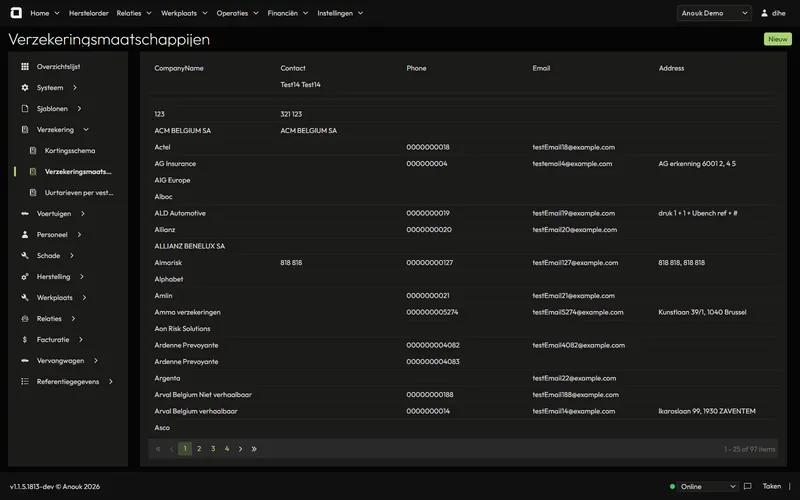Image resolution: width=800 pixels, height=500 pixels.
Task: Expand the Sjablonen sidebar section
Action: pos(52,108)
